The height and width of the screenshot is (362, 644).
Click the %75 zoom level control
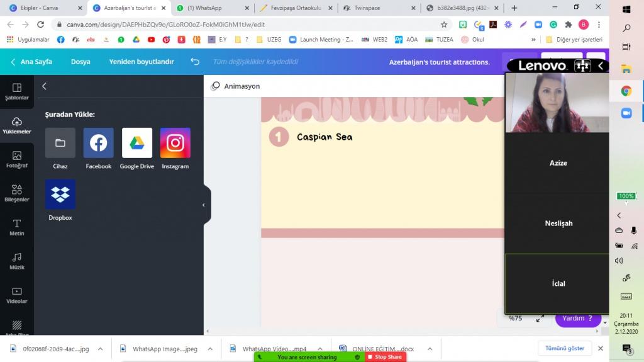(515, 319)
